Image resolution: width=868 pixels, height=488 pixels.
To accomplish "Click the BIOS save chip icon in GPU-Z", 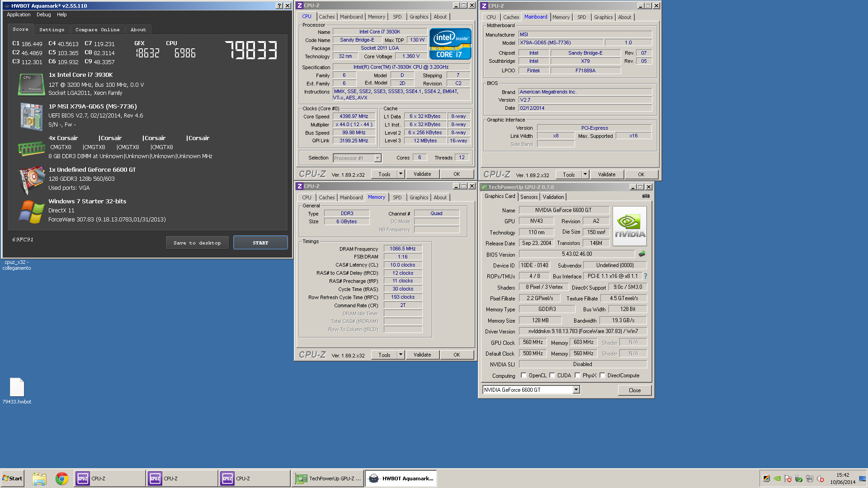I will point(642,254).
